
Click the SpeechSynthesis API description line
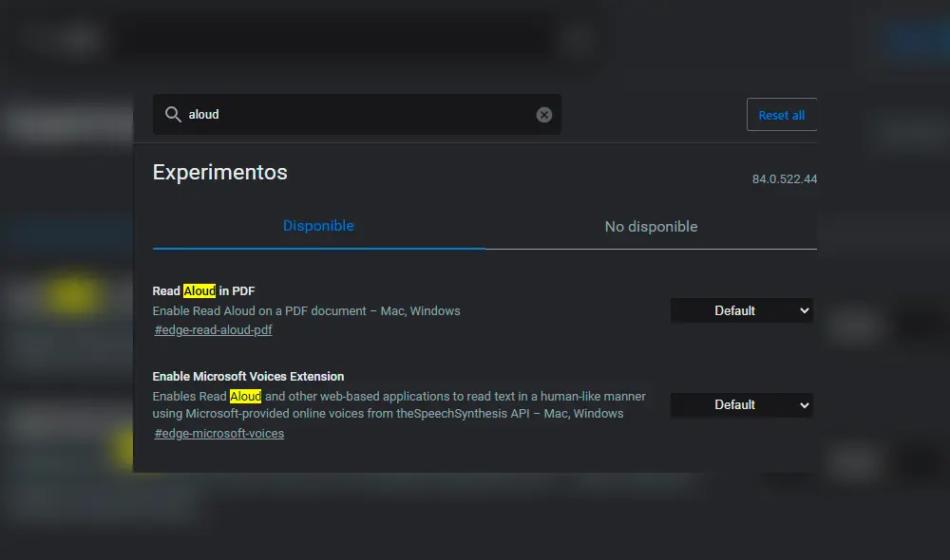(388, 414)
